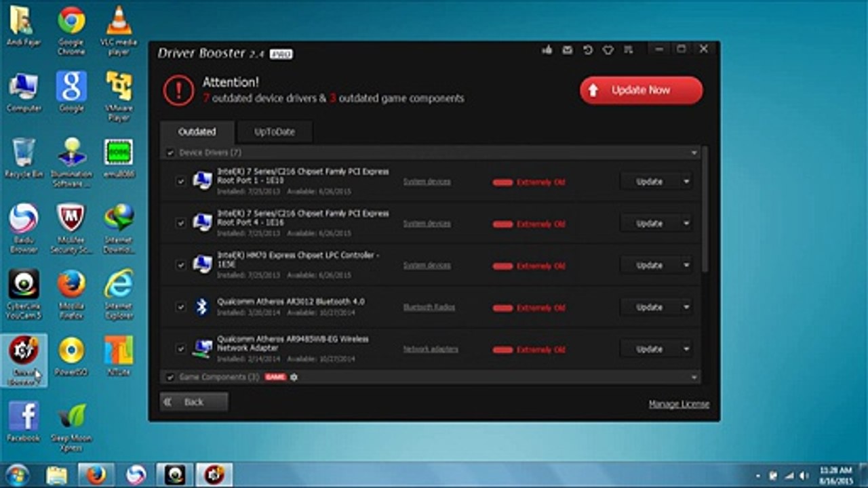Viewport: 868px width, 488px height.
Task: Open the Update dropdown arrow for Wireless Network Adapter
Action: pos(686,349)
